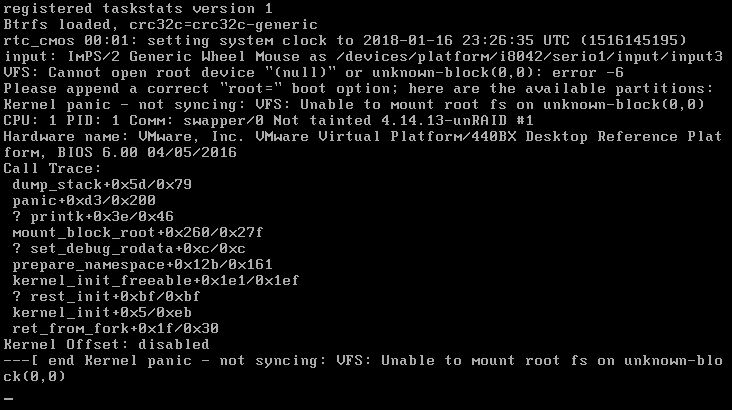The image size is (732, 410).
Task: Click the rtc_cmos system clock timestamp line
Action: (x=345, y=40)
